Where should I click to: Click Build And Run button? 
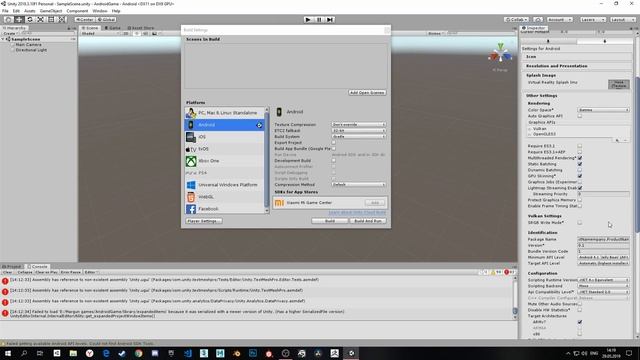click(368, 221)
